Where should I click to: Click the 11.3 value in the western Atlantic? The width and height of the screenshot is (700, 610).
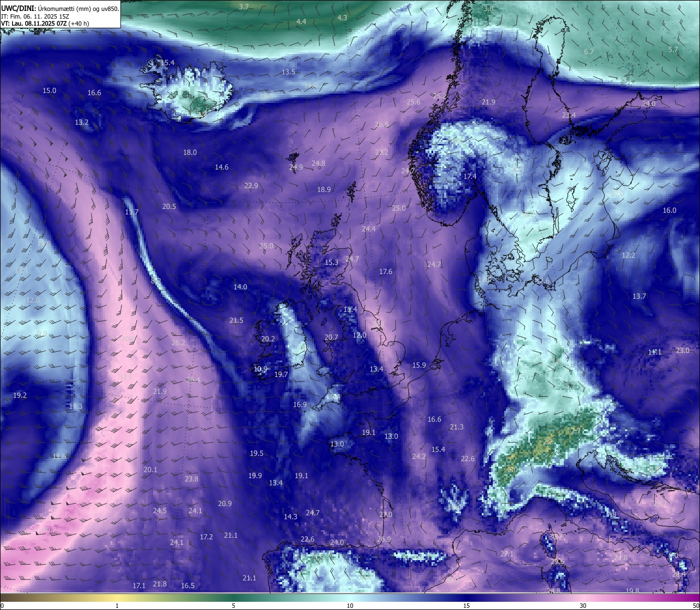75,406
